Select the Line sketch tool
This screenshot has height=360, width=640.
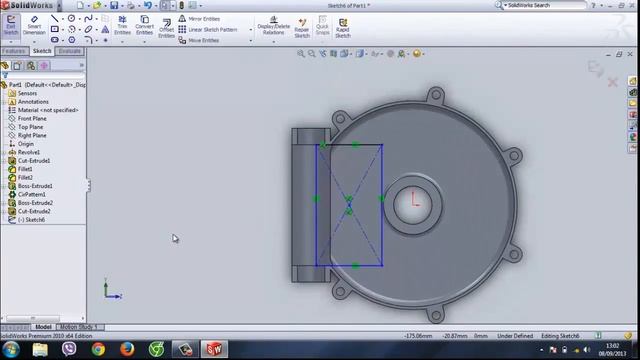pos(54,19)
